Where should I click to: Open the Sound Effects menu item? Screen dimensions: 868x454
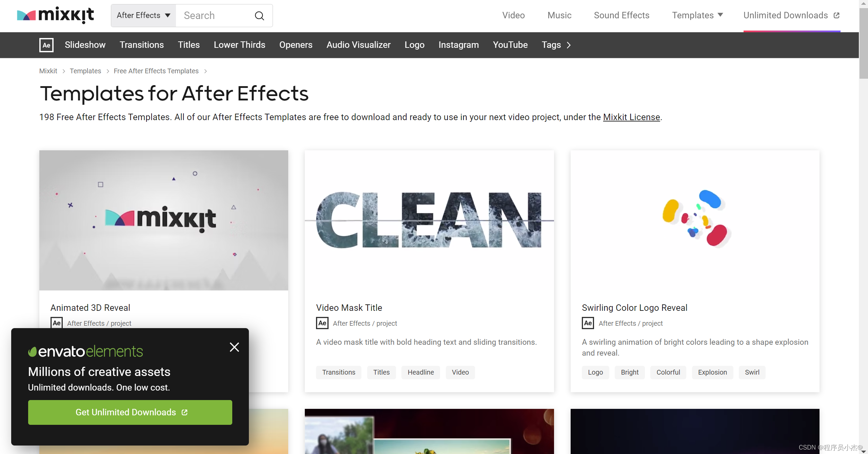click(622, 15)
